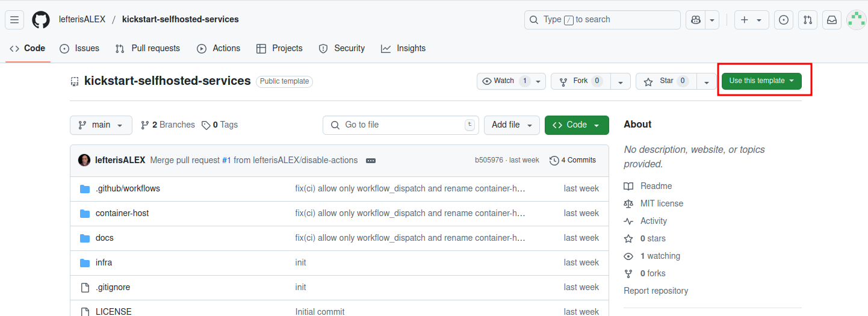Image resolution: width=868 pixels, height=316 pixels.
Task: Open the Copilot chat icon
Action: click(x=696, y=20)
